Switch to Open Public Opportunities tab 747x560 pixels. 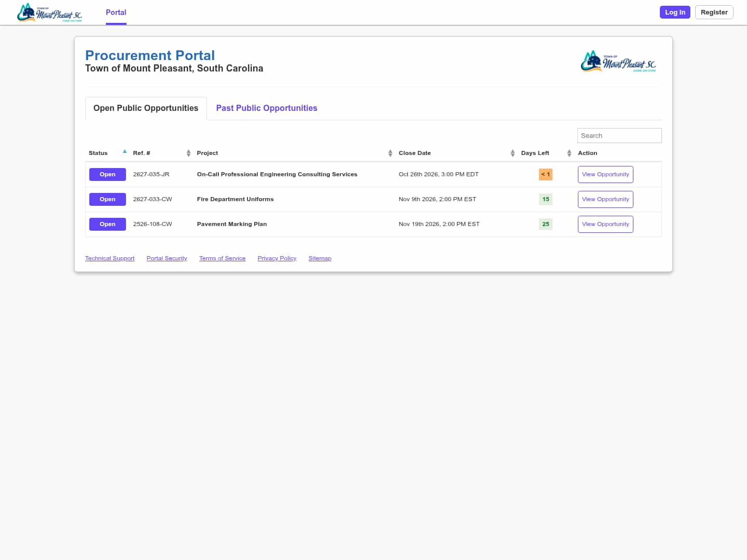[146, 108]
